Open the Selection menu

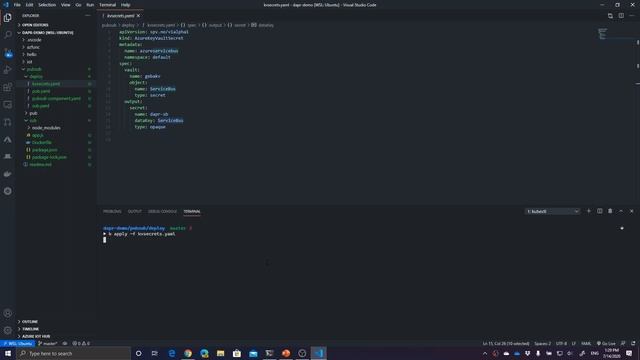(x=47, y=5)
